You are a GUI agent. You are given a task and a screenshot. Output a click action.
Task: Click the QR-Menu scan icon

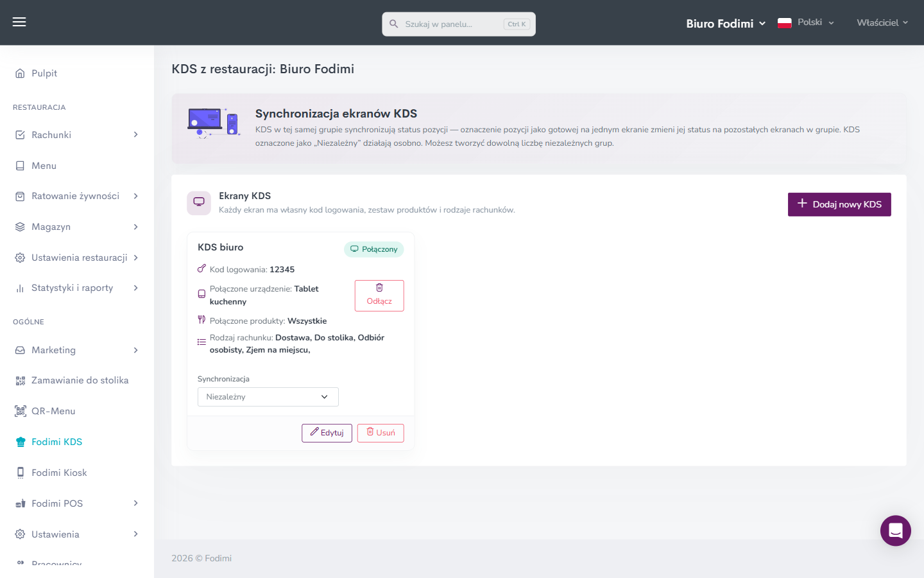(x=20, y=411)
